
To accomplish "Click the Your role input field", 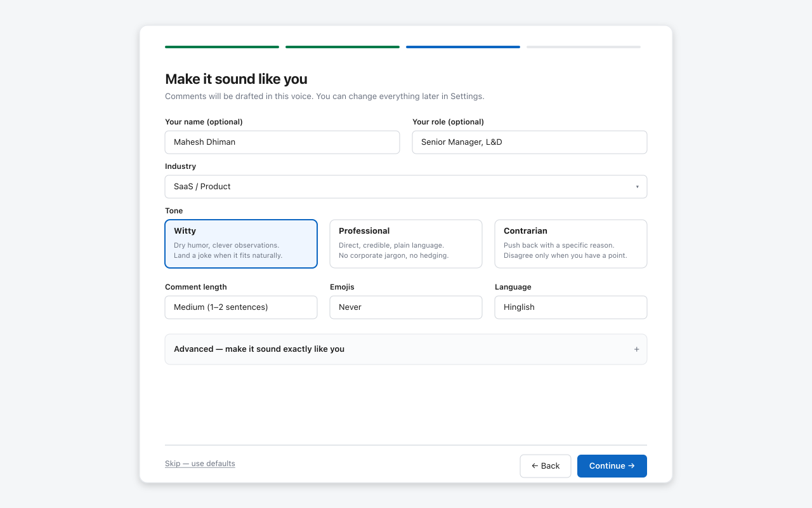I will tap(529, 142).
